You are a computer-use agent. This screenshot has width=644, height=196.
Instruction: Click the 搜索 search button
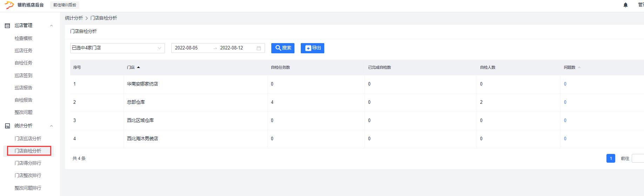tap(283, 48)
